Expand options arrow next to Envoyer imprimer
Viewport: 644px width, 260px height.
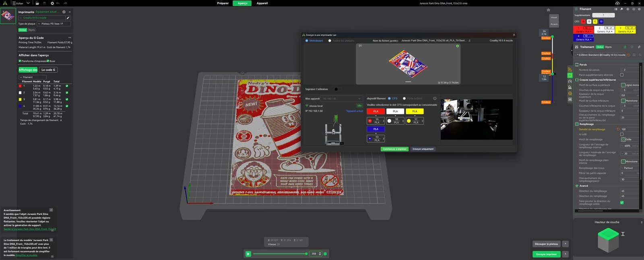pos(565,254)
